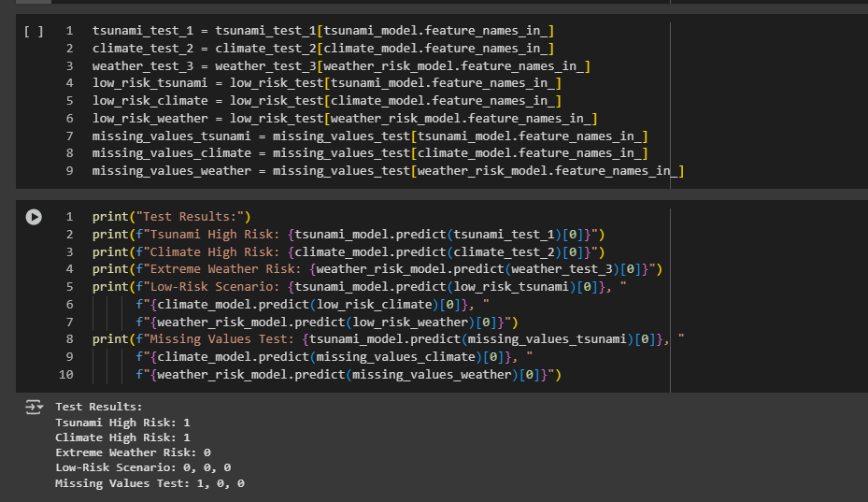Click the Low-Risk Scenario print statement
868x502 pixels.
(x=360, y=287)
